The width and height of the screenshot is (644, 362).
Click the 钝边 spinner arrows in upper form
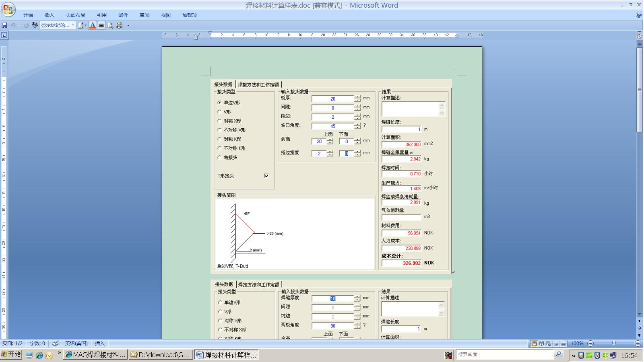click(x=357, y=117)
